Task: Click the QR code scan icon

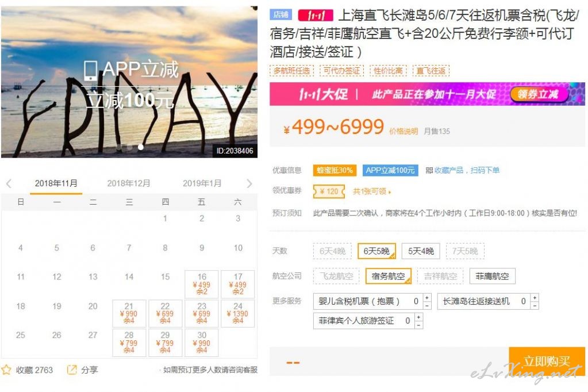Action: 429,170
